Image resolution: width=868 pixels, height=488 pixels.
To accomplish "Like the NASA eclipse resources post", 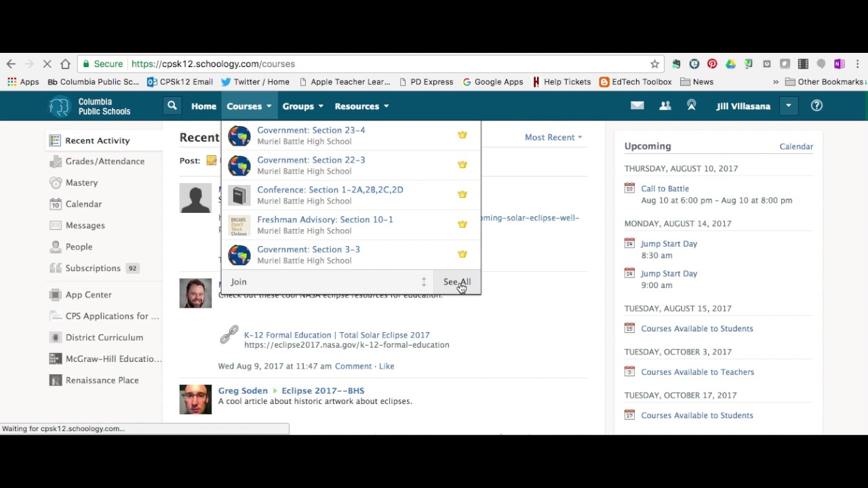I will click(387, 367).
